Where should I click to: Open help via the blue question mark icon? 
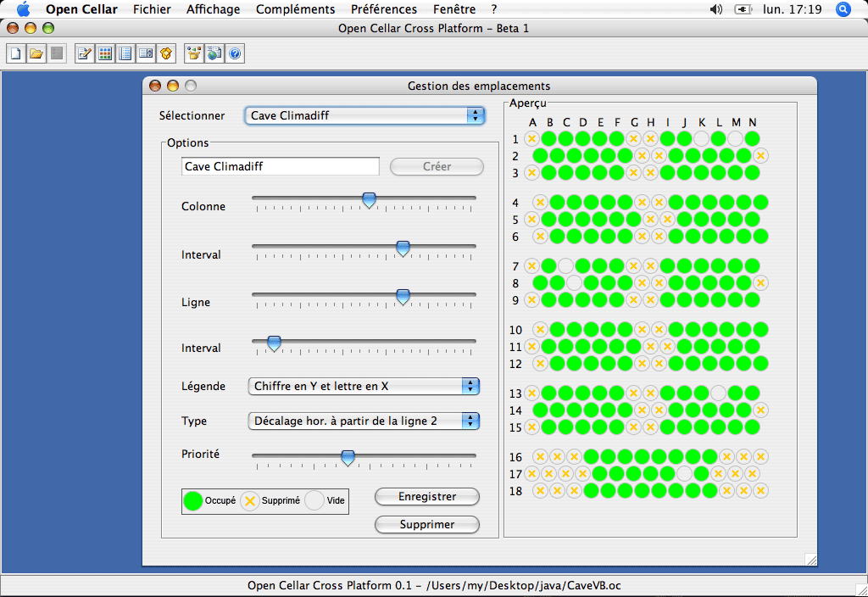coord(235,53)
